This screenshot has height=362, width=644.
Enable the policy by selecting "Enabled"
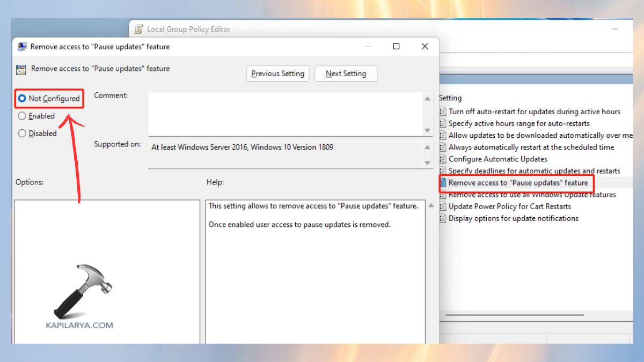click(22, 116)
